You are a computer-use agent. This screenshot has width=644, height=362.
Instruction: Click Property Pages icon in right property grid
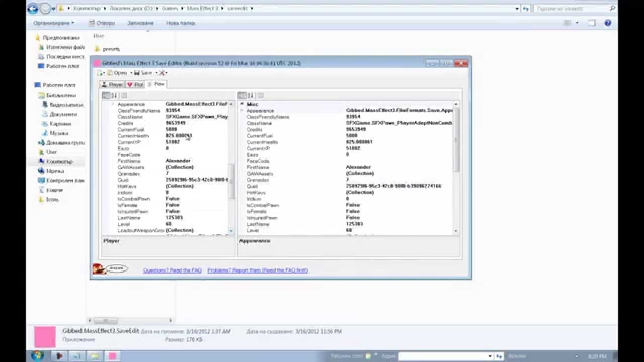coord(260,95)
